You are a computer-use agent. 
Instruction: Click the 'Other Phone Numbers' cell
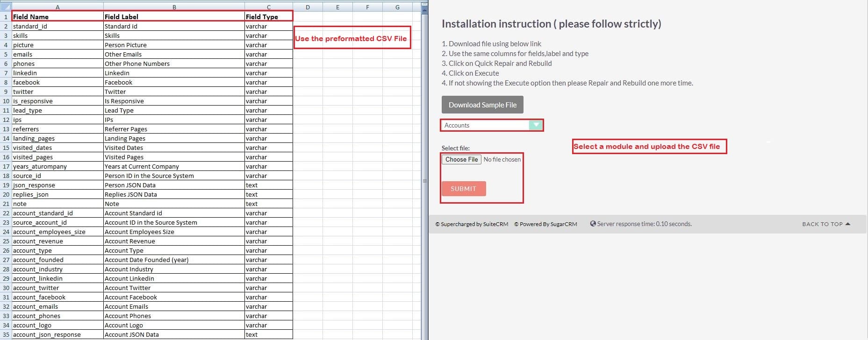tap(174, 64)
